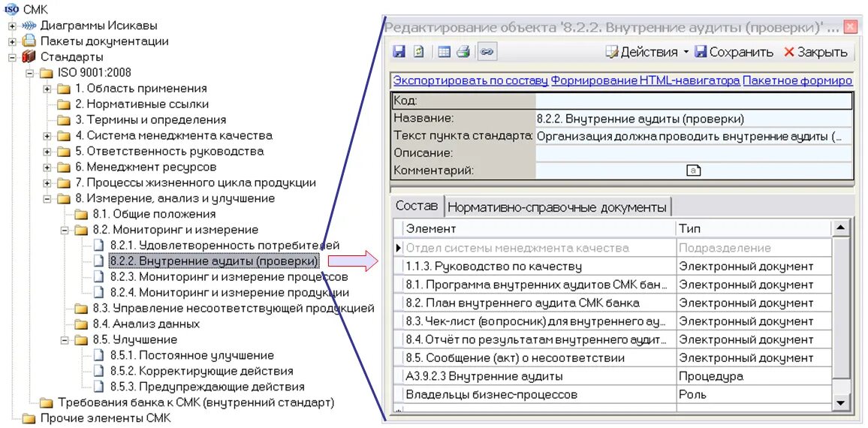
Task: Expand 1. Область применения node
Action: coord(47,89)
